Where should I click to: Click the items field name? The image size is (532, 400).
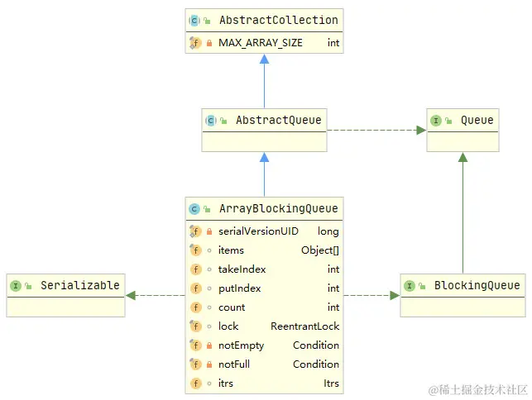231,250
